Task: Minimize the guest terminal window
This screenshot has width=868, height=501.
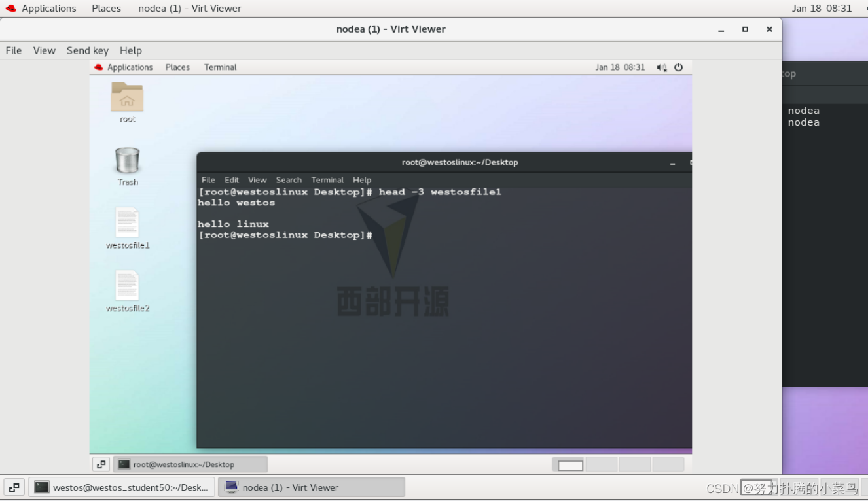Action: pos(672,163)
